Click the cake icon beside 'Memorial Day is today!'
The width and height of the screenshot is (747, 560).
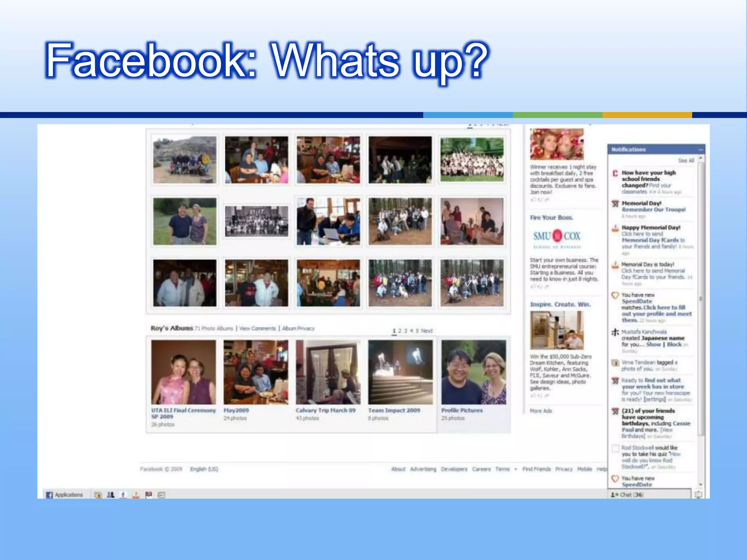click(615, 265)
